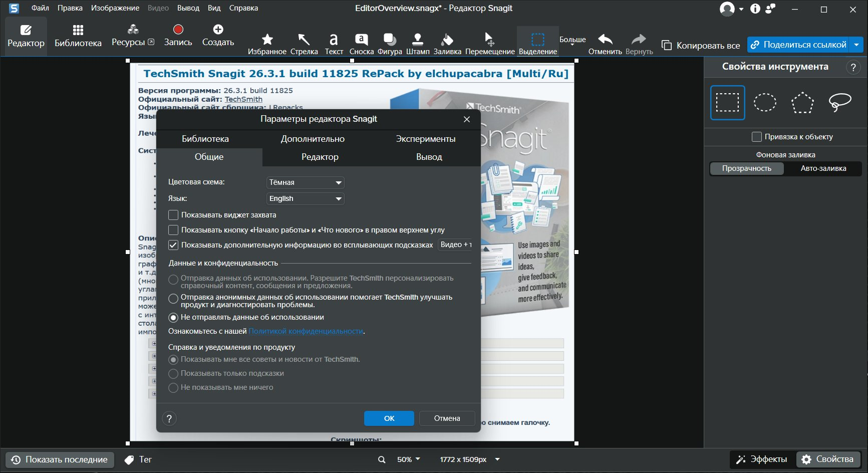
Task: Open the Цветовая схема dropdown
Action: tap(306, 182)
